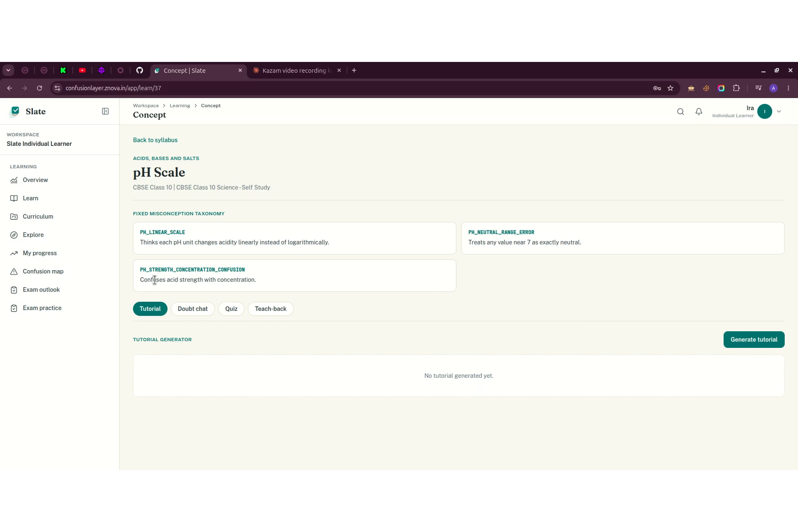Collapse the Slate sidebar panel icon
The width and height of the screenshot is (798, 532).
[105, 111]
